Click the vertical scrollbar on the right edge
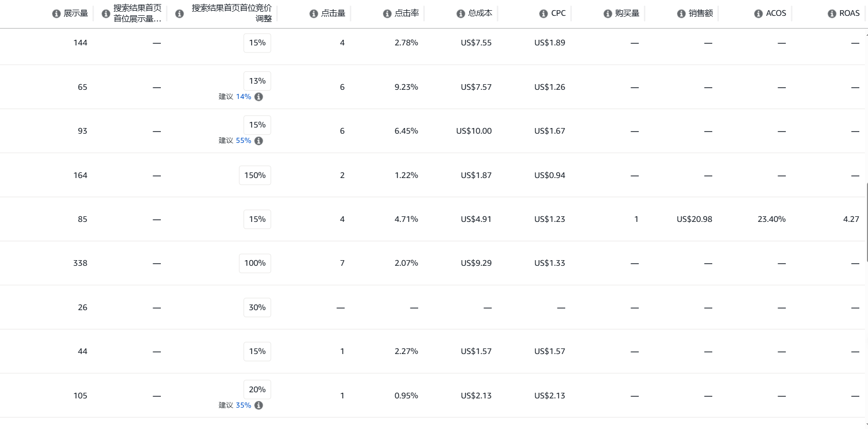This screenshot has height=429, width=868. coord(866,222)
